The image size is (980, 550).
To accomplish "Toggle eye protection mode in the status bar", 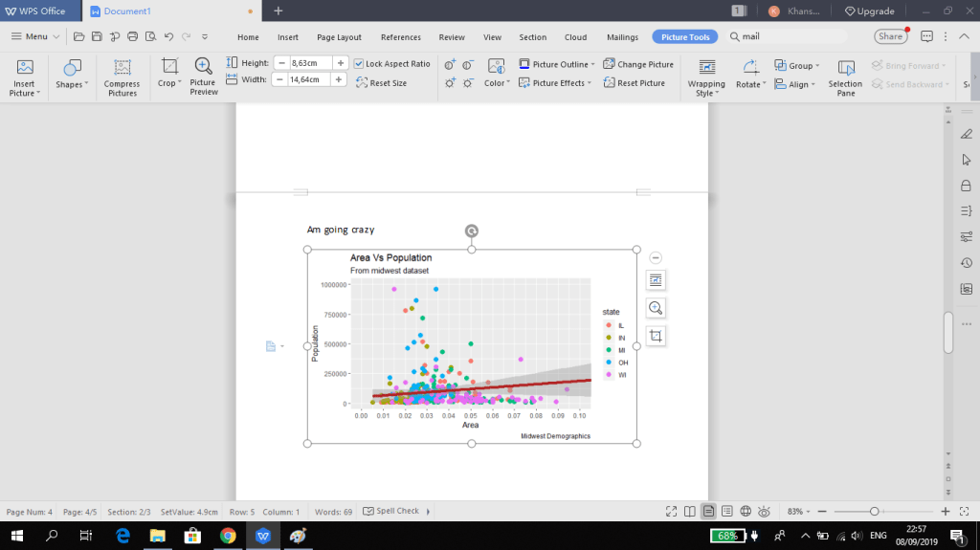I will (765, 512).
